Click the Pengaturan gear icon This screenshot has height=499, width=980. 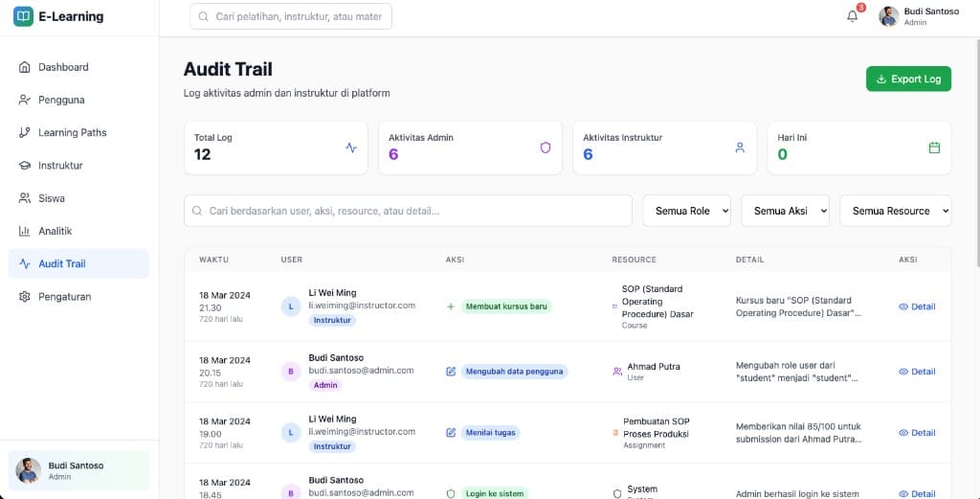tap(24, 296)
